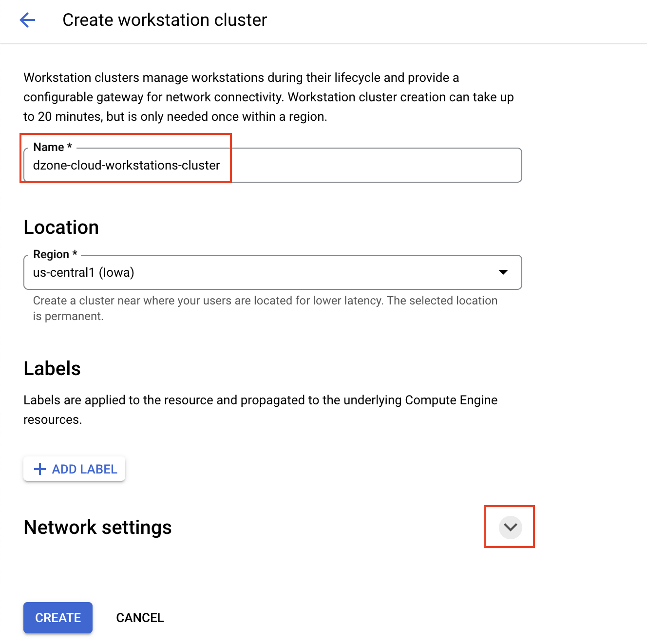Click the back arrow to exit cluster creation
The width and height of the screenshot is (647, 644).
point(27,20)
